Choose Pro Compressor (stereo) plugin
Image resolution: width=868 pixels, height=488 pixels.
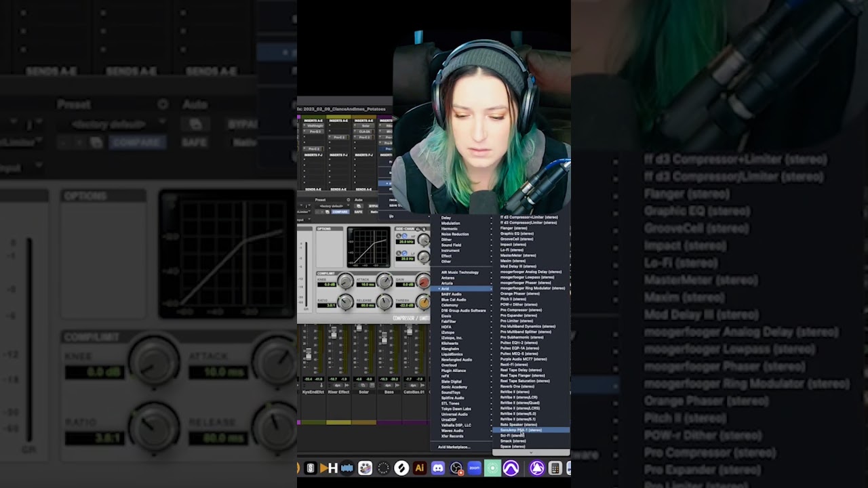(x=531, y=310)
